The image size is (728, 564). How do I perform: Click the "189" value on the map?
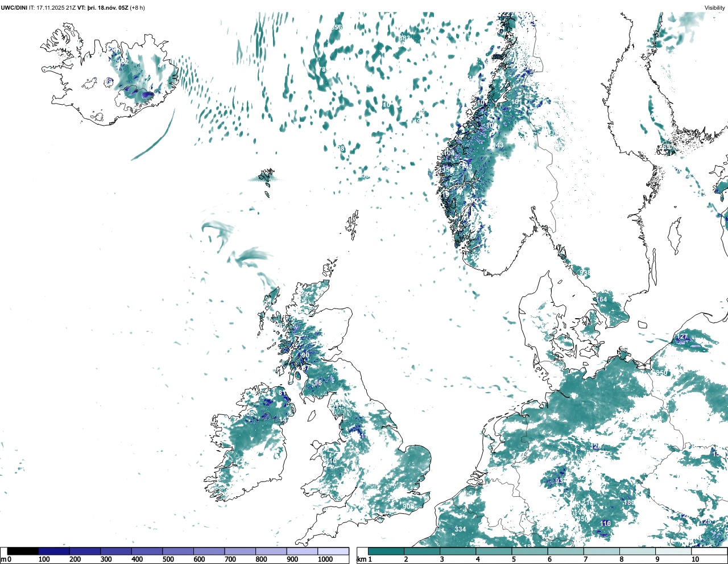coord(629,503)
